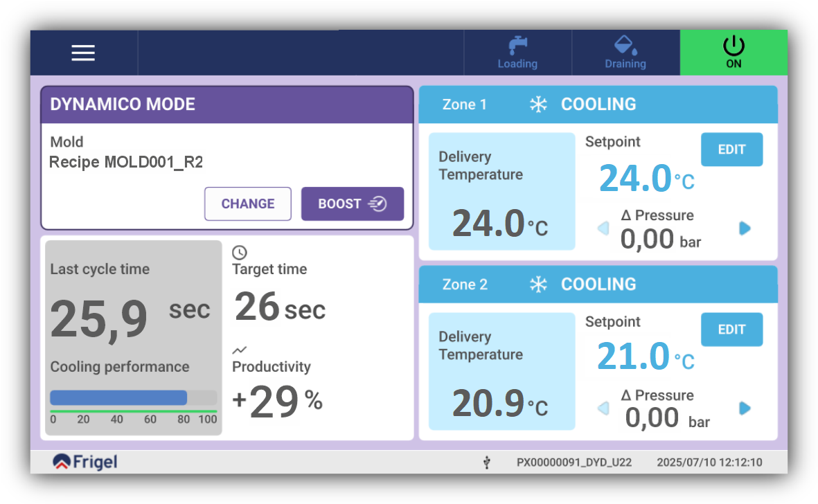Toggle the ON power button
The height and width of the screenshot is (504, 818).
[733, 53]
